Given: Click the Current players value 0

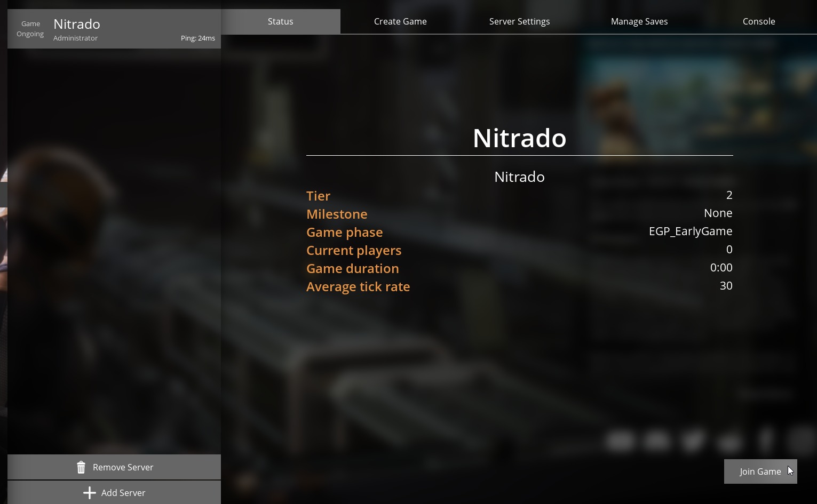Looking at the screenshot, I should coord(729,250).
